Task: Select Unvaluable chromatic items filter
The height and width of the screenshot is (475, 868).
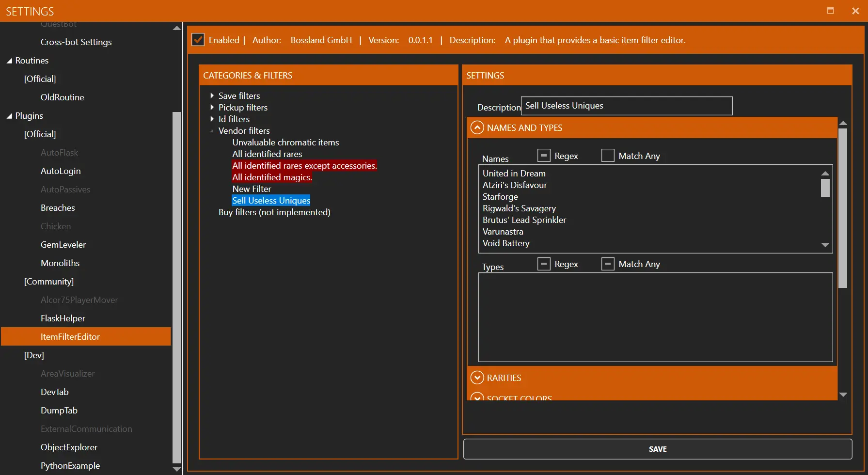Action: click(285, 142)
